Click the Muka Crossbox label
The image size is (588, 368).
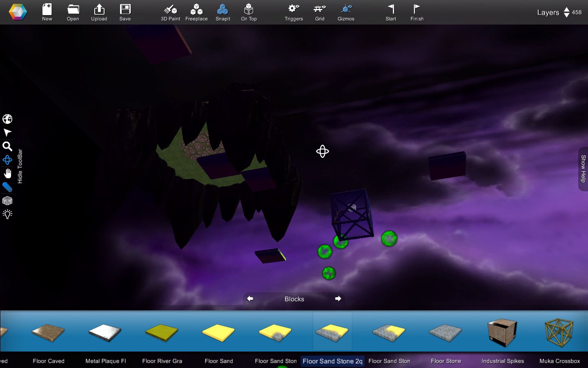(559, 361)
